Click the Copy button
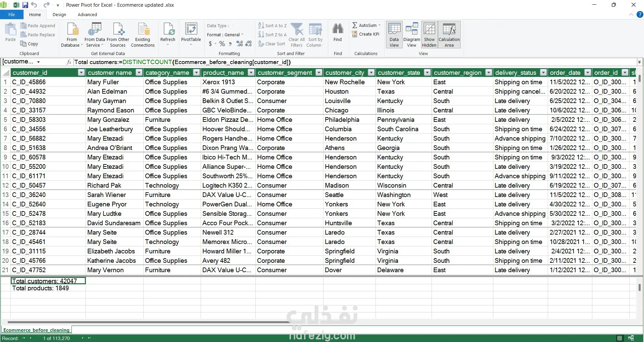 (29, 44)
